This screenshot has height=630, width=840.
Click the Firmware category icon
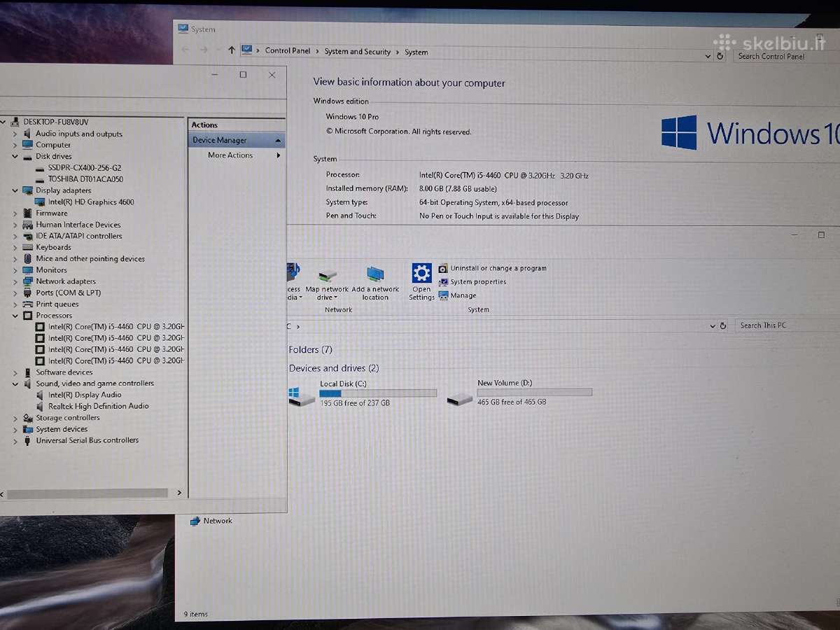[28, 213]
